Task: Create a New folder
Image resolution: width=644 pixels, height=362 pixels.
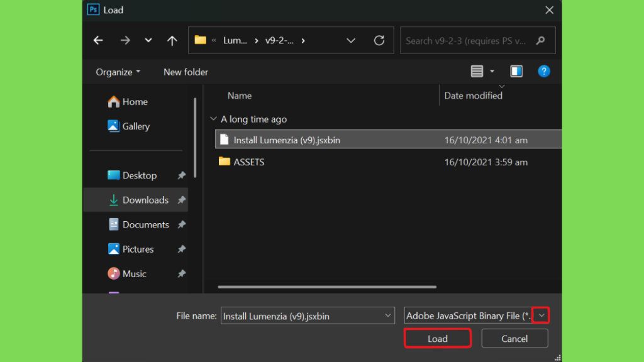Action: [x=186, y=72]
